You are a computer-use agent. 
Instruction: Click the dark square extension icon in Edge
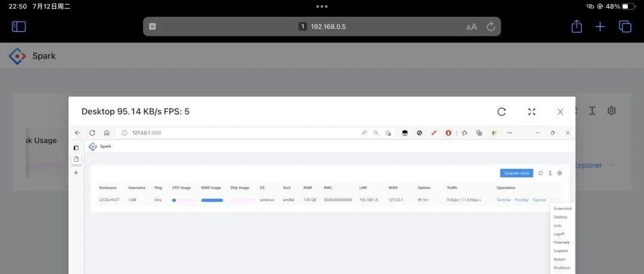coord(404,133)
